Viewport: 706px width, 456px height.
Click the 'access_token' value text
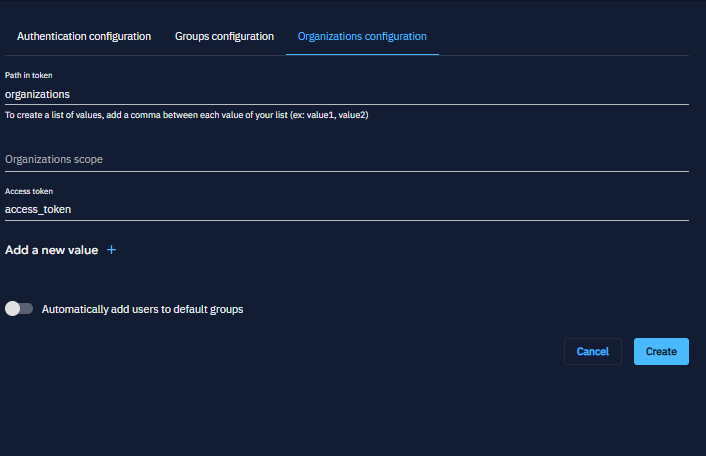(38, 209)
